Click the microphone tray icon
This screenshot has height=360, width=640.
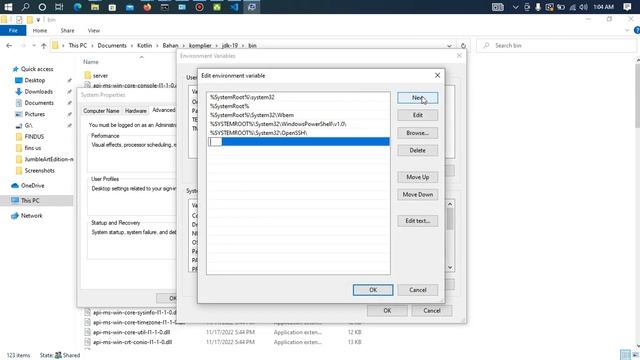pyautogui.click(x=538, y=7)
